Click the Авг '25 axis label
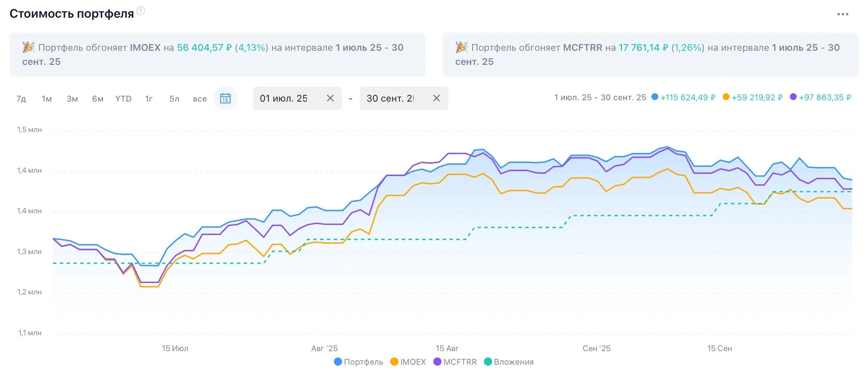Viewport: 868px width, 377px height. pyautogui.click(x=324, y=348)
